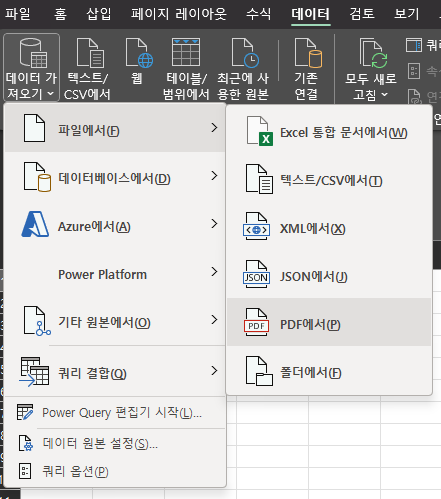441x499 pixels.
Task: Click the query options icon
Action: tap(25, 471)
